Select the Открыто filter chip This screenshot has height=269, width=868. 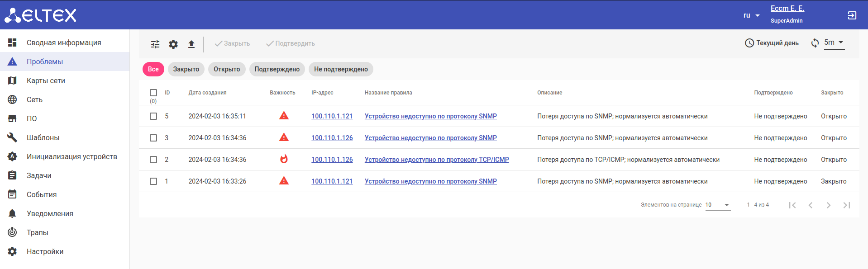point(227,69)
